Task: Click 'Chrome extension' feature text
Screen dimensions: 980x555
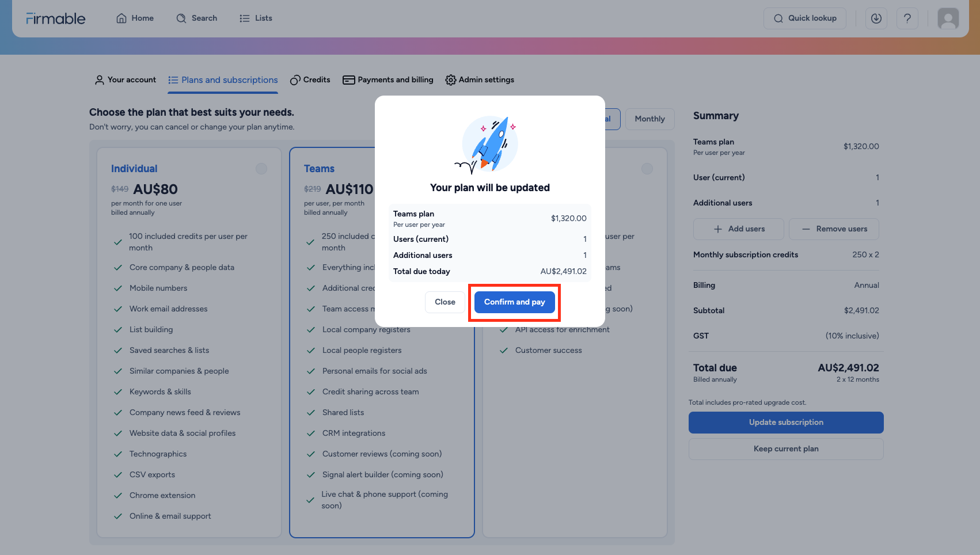Action: (162, 496)
